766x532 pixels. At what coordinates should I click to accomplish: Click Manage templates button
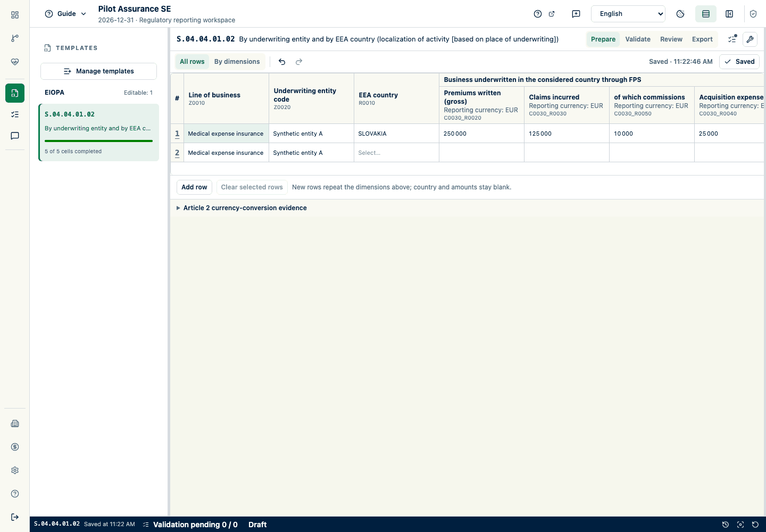[x=98, y=71]
